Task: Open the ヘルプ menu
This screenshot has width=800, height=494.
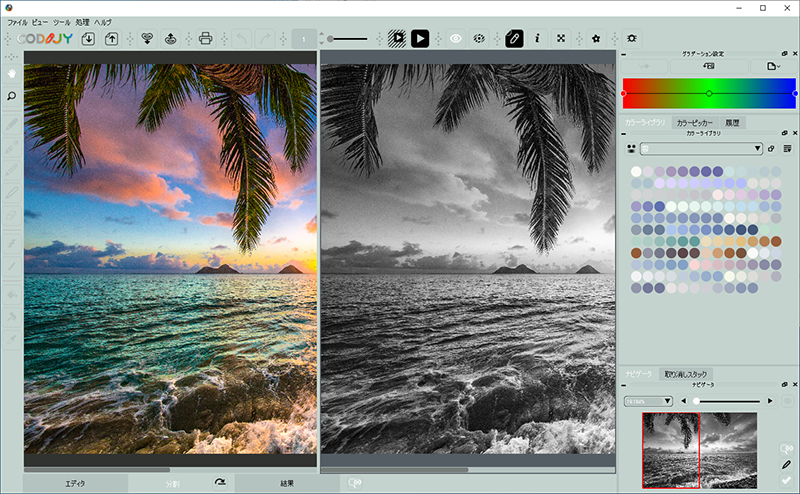Action: tap(103, 22)
